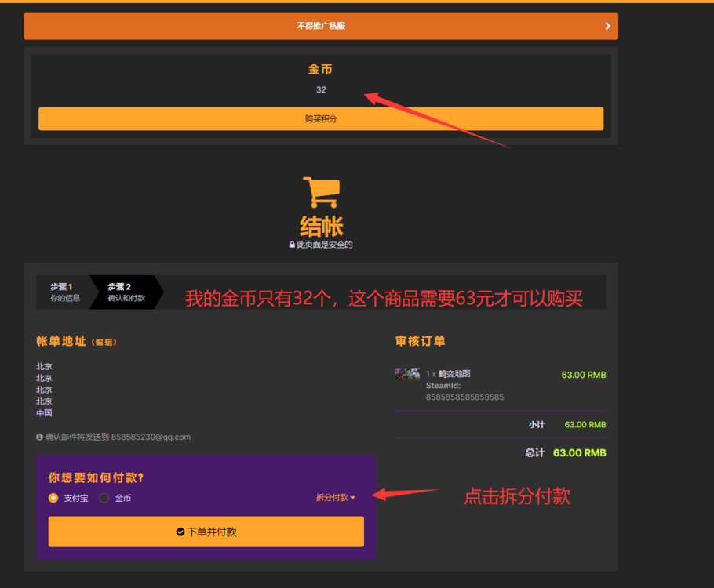
Task: Expand the 不得推广私服 notice bar
Action: coord(321,26)
